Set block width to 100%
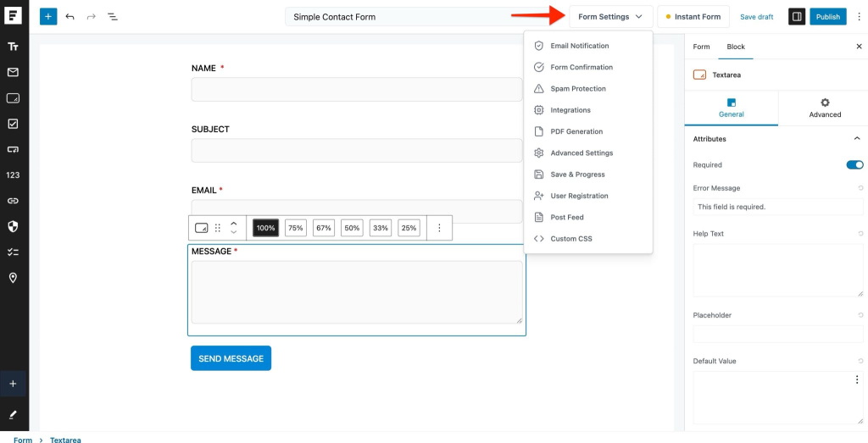This screenshot has width=868, height=443. click(265, 228)
